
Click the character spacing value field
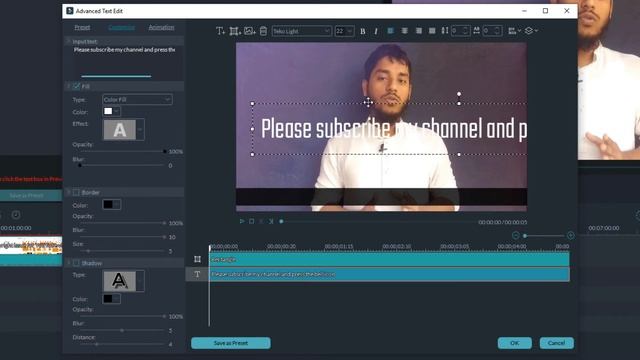pyautogui.click(x=492, y=31)
